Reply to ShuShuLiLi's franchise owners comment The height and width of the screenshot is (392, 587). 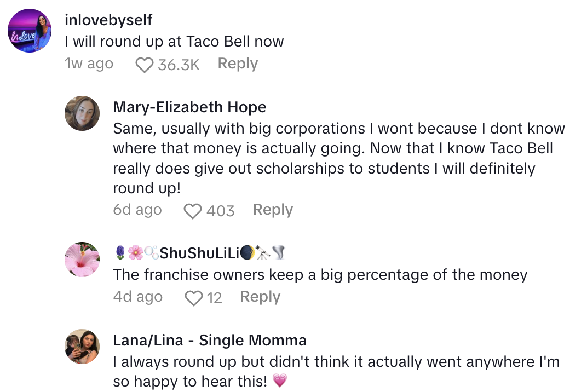coord(260,297)
